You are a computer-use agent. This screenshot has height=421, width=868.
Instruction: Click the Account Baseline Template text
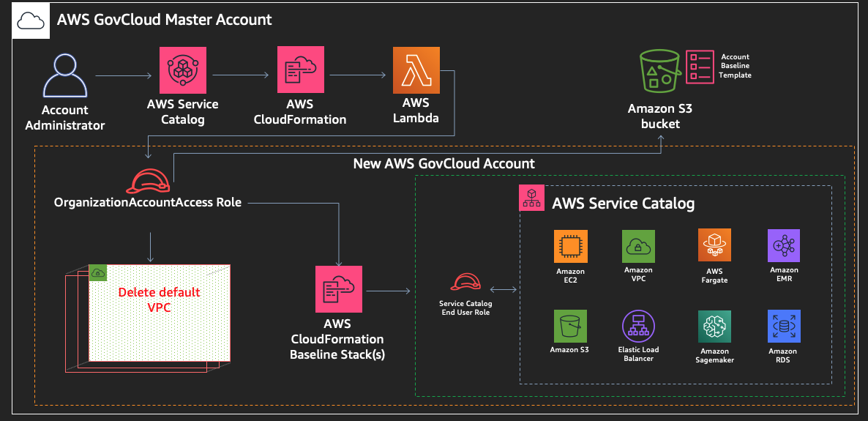point(735,66)
